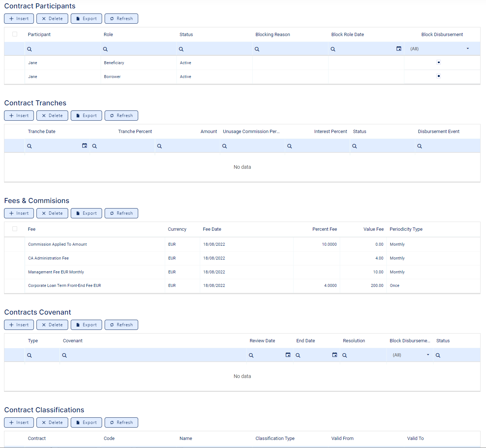Click search icon in Disbursement Event filter
The height and width of the screenshot is (448, 486).
click(420, 146)
